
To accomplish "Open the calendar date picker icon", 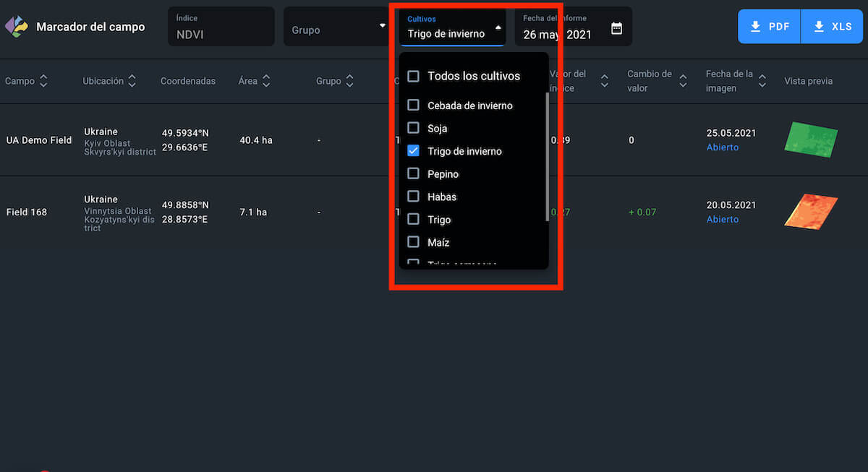I will pyautogui.click(x=616, y=28).
